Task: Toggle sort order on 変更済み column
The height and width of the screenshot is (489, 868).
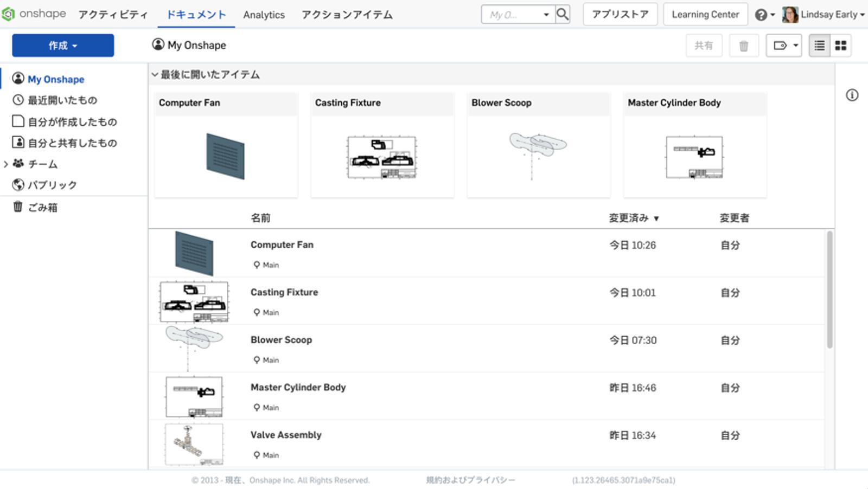Action: point(634,218)
